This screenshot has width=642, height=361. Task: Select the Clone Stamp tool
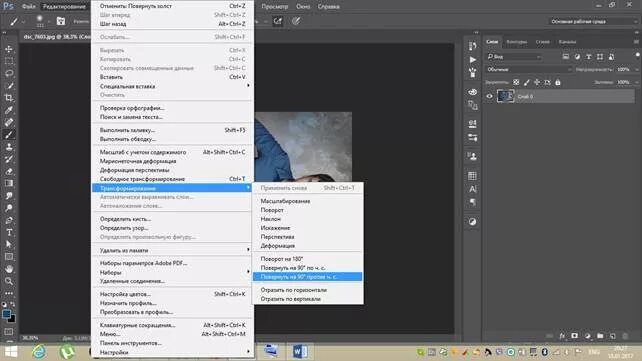(9, 147)
